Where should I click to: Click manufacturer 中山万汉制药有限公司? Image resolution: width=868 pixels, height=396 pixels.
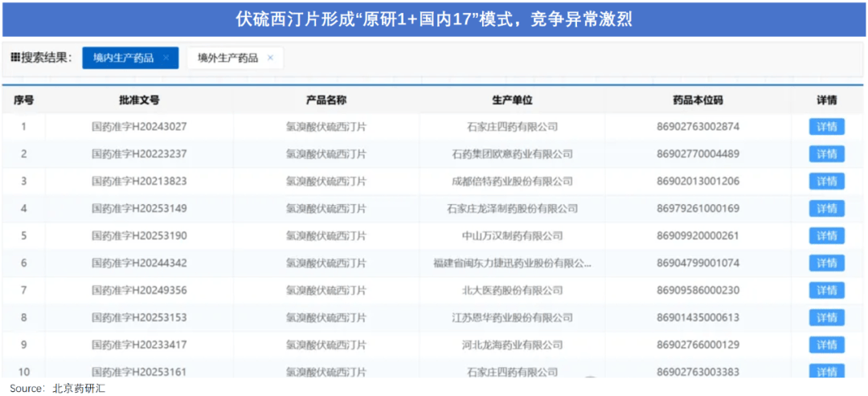click(512, 235)
